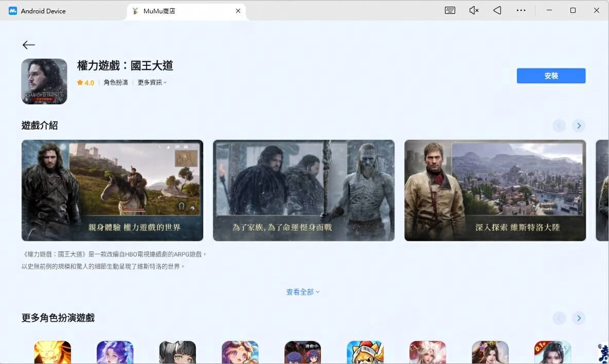Open the purple-haired fairy game icon
The width and height of the screenshot is (609, 364).
pos(115,352)
